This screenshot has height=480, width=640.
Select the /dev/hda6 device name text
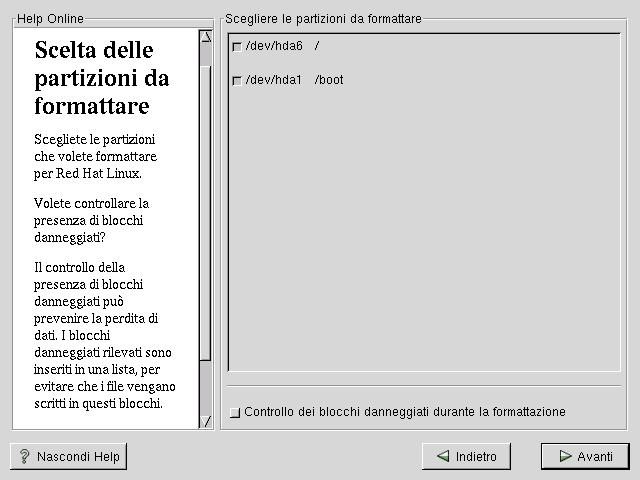coord(274,46)
